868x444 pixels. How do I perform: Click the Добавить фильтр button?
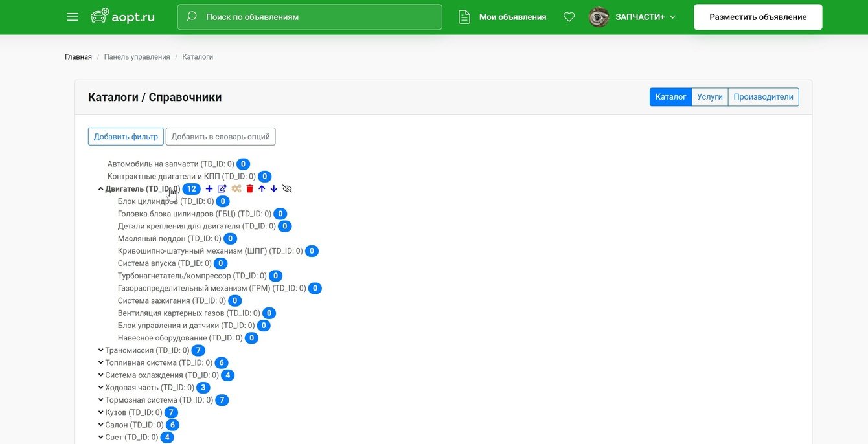(x=126, y=137)
